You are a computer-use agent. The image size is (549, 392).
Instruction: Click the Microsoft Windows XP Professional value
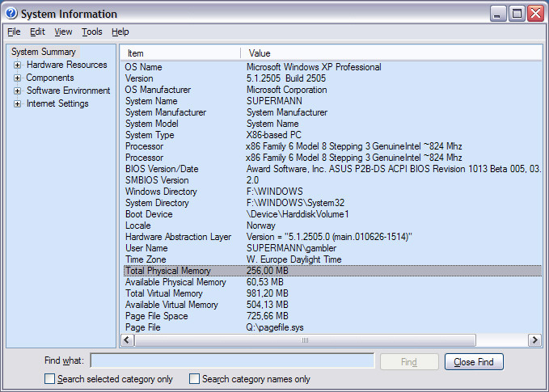pos(314,67)
